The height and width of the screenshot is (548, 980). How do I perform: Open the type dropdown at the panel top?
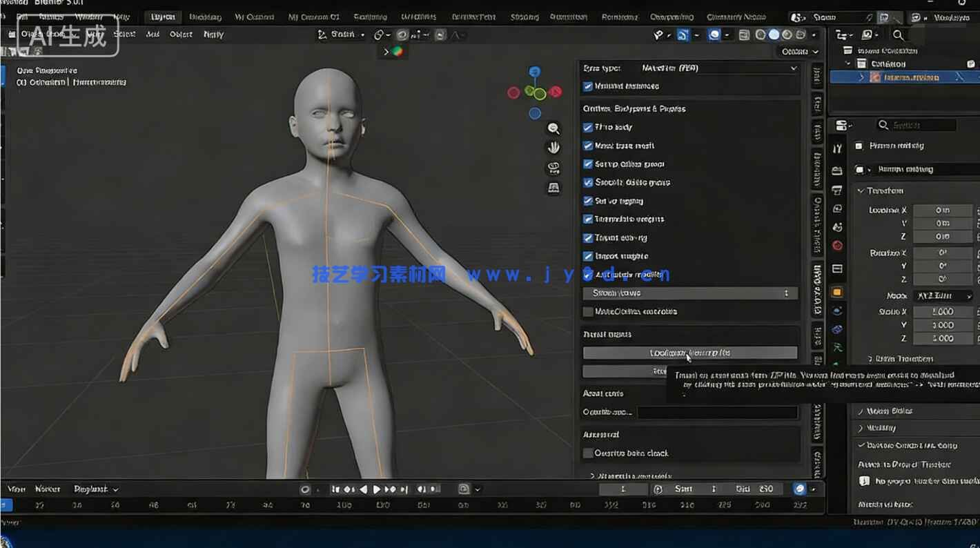click(718, 68)
